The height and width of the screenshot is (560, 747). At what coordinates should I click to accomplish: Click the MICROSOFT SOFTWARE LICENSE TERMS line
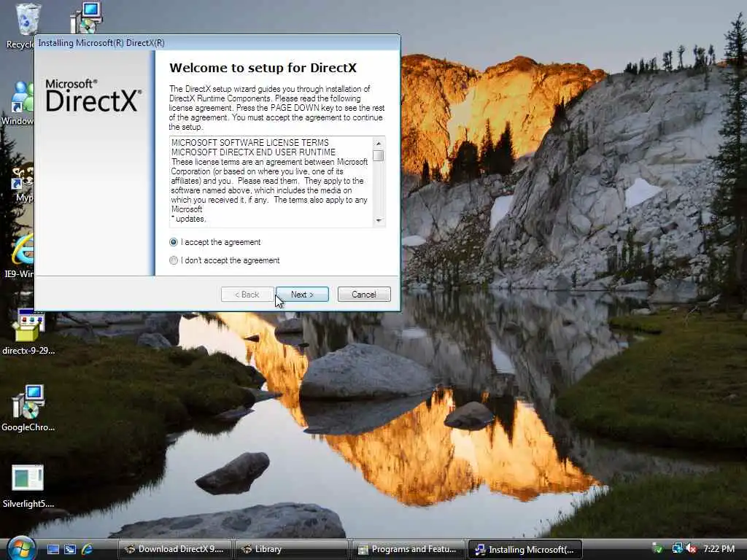click(249, 143)
